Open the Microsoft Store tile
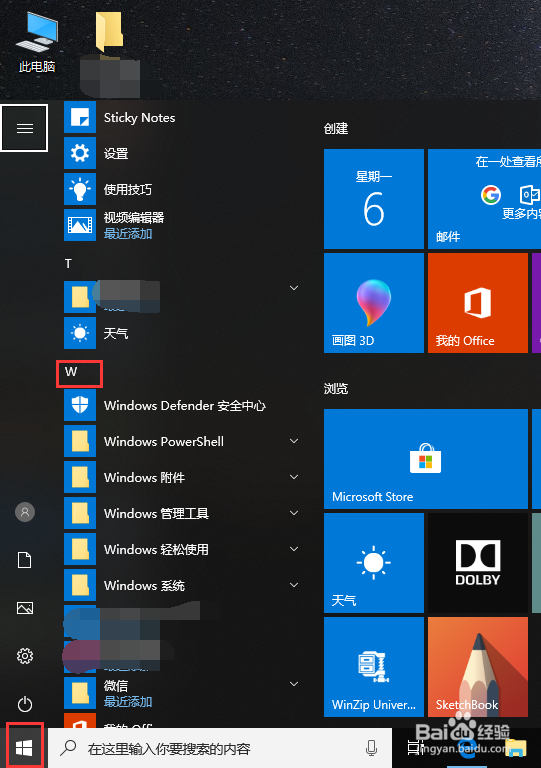Image resolution: width=541 pixels, height=768 pixels. click(426, 459)
